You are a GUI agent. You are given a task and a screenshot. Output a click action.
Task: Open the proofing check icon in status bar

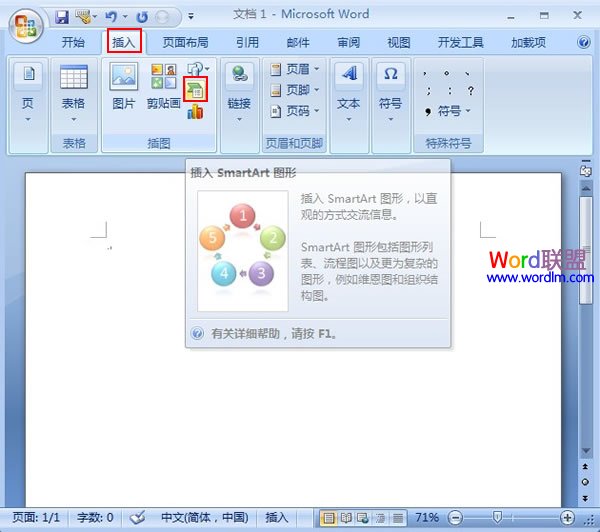coord(137,518)
